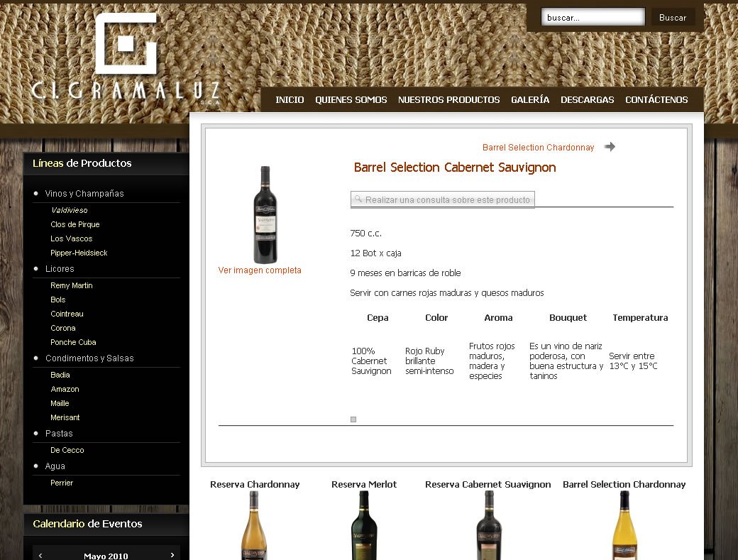Click the next product arrow icon
738x560 pixels.
(610, 147)
